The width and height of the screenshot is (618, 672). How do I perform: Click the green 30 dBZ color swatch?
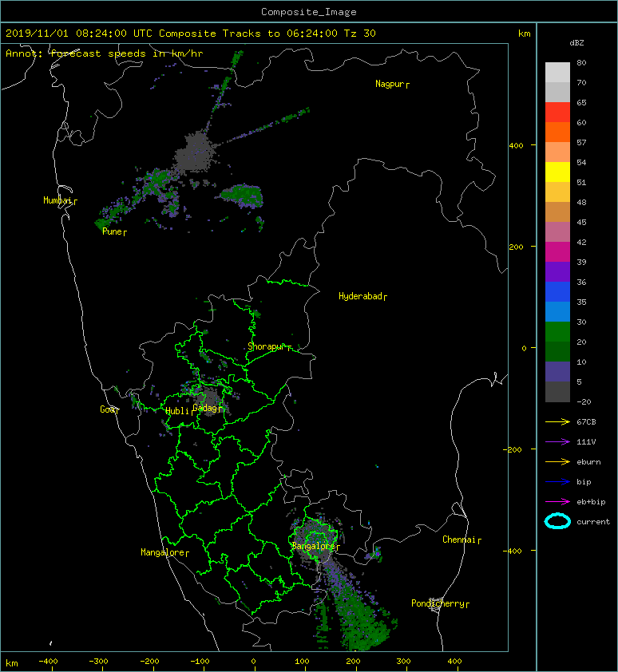tap(557, 331)
